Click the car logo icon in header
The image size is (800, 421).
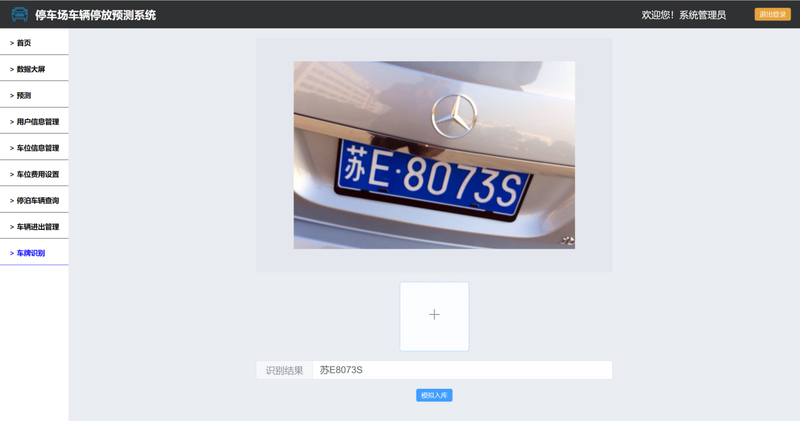(20, 14)
